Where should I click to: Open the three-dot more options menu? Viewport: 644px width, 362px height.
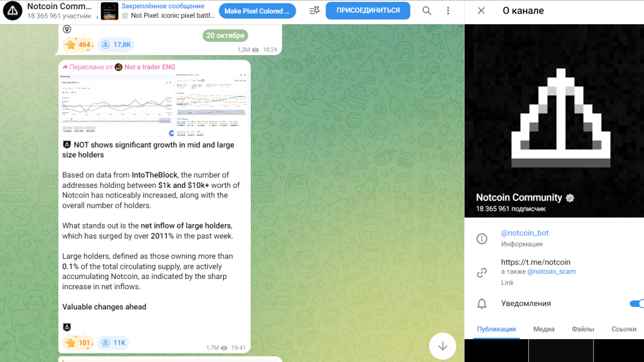[x=448, y=11]
